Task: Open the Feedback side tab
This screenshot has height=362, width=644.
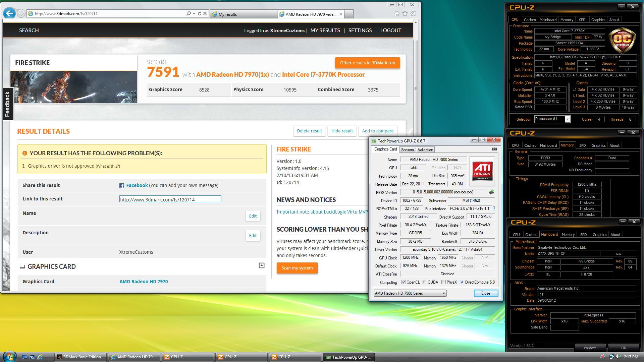Action: (x=8, y=104)
